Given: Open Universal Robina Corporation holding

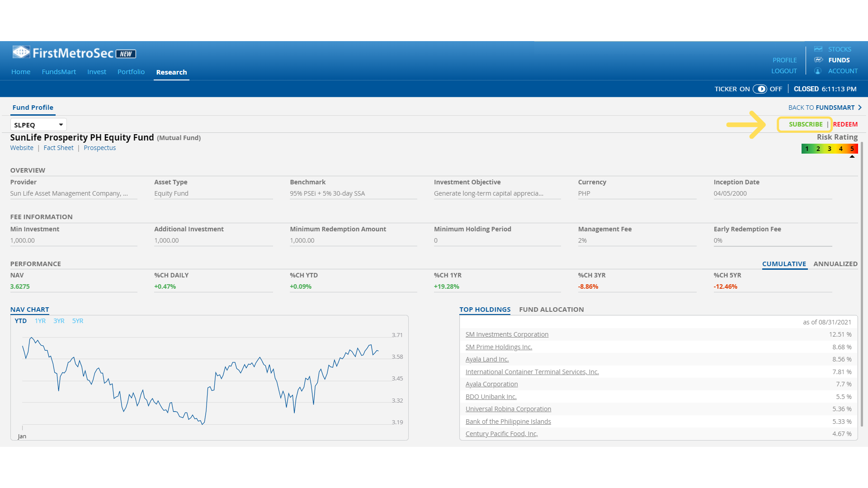Looking at the screenshot, I should (x=508, y=409).
